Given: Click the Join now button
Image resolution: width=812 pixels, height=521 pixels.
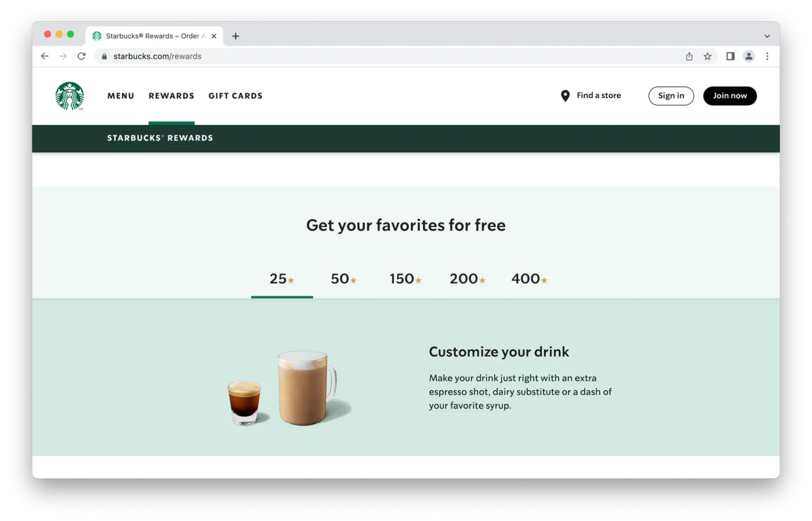Looking at the screenshot, I should coord(730,96).
